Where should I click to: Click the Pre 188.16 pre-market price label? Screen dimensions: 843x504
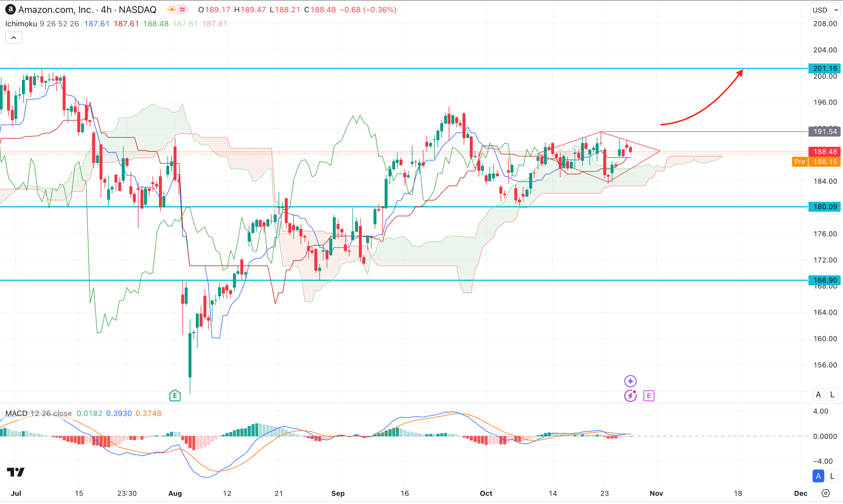tap(816, 162)
